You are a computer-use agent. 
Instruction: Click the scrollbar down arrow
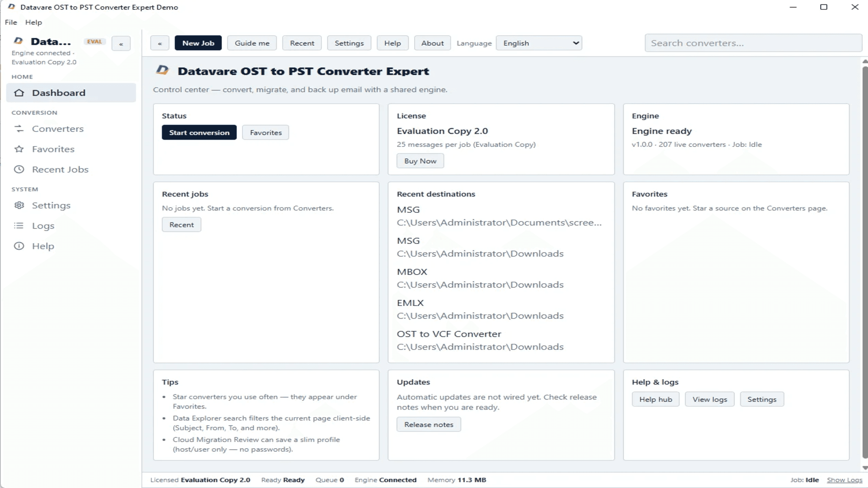pyautogui.click(x=865, y=468)
